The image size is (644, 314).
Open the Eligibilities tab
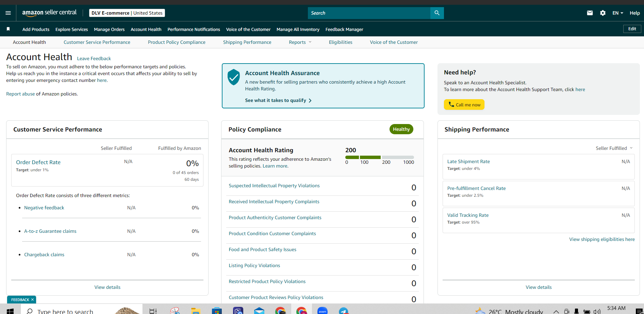click(341, 42)
